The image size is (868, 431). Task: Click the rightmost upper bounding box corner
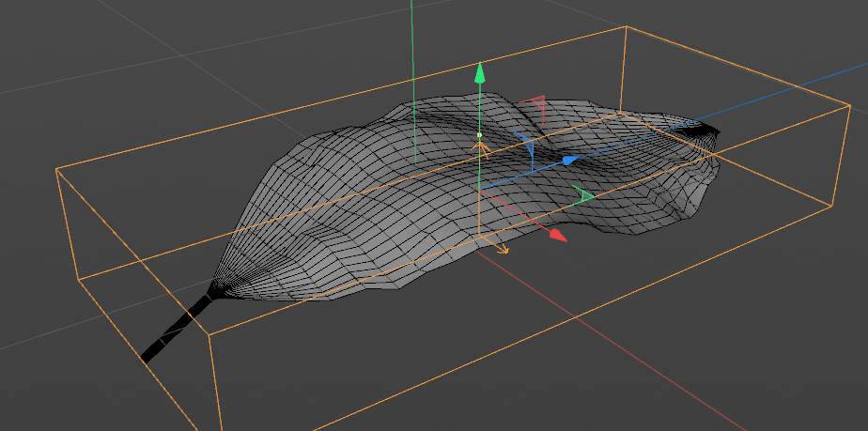[850, 105]
